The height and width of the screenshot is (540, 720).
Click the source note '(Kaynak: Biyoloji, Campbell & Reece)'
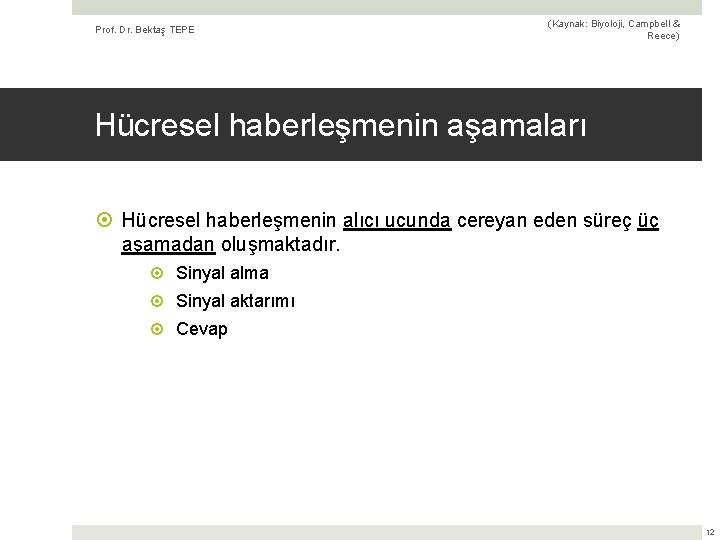click(x=614, y=30)
